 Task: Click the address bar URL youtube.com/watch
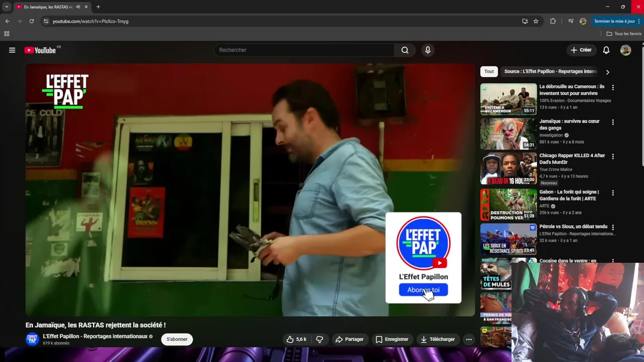(91, 21)
